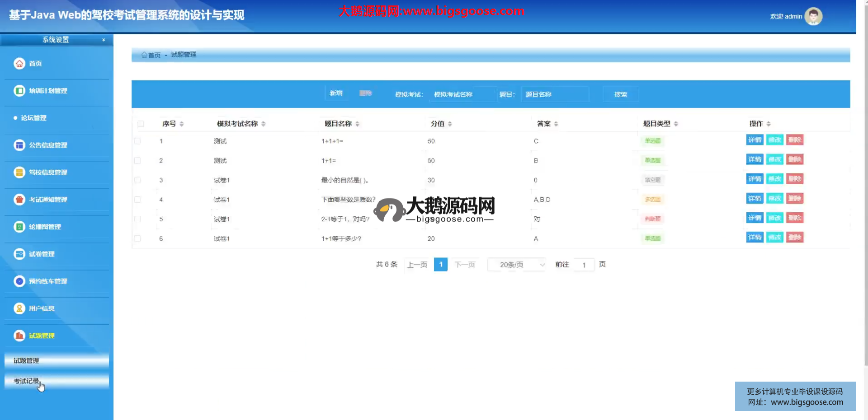The image size is (868, 420).
Task: Click the announcement info management icon
Action: (x=19, y=145)
